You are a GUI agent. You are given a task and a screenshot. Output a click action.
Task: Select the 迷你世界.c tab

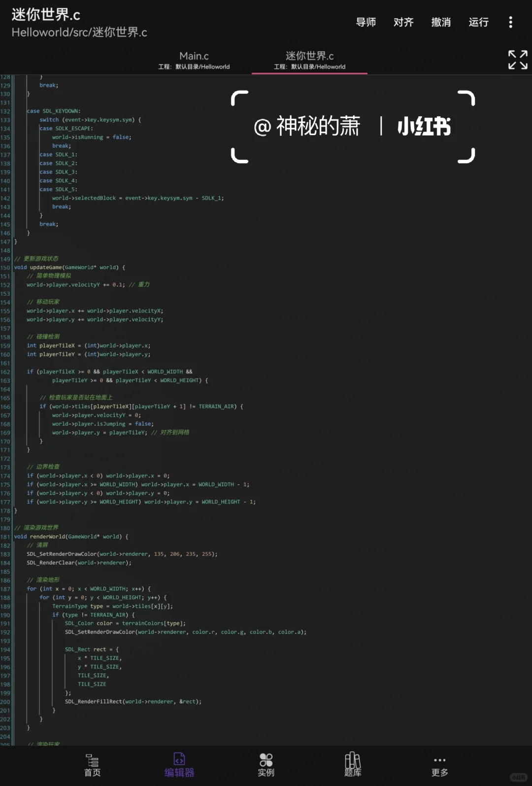click(309, 60)
